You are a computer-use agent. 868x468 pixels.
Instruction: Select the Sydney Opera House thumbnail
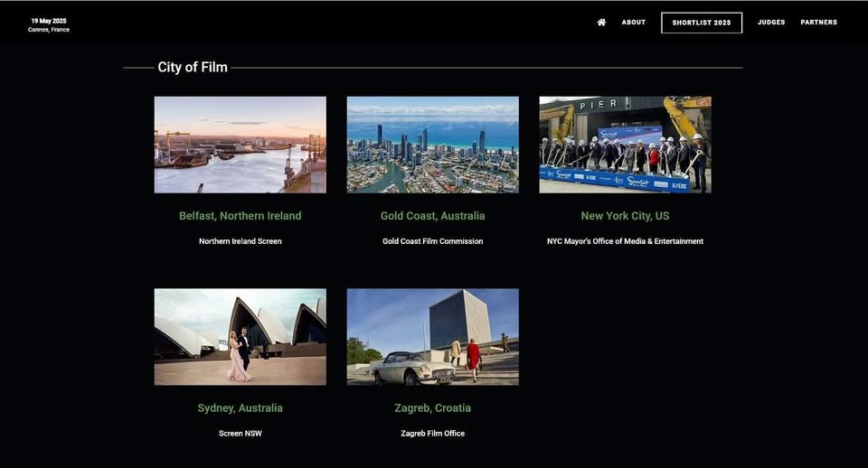pos(240,337)
